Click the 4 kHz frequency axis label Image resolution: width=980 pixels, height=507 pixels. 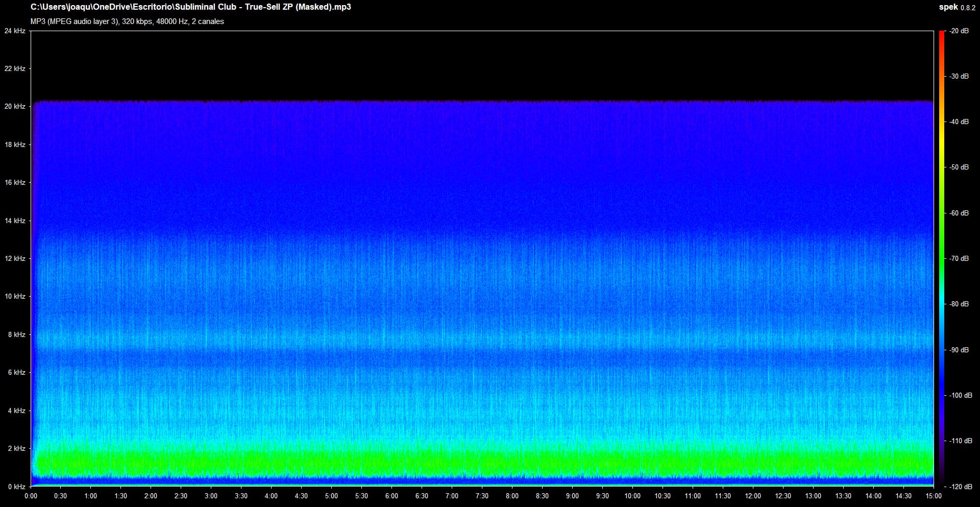coord(16,411)
